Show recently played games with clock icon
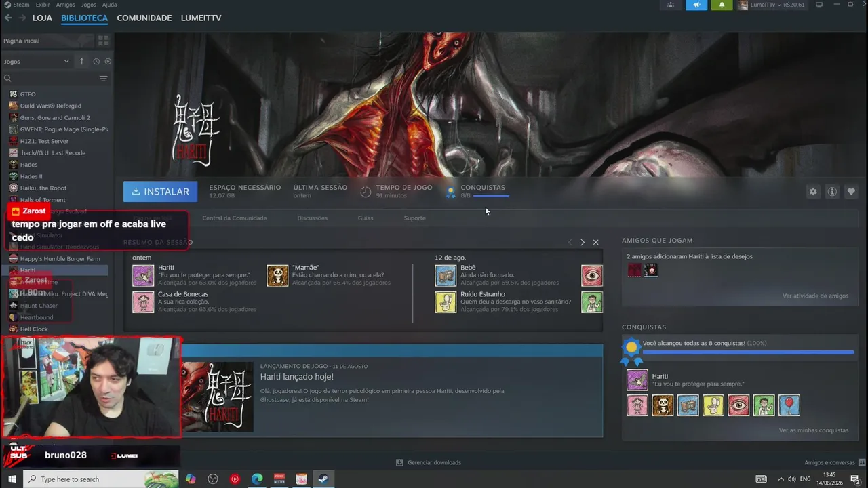The height and width of the screenshot is (488, 868). 96,61
